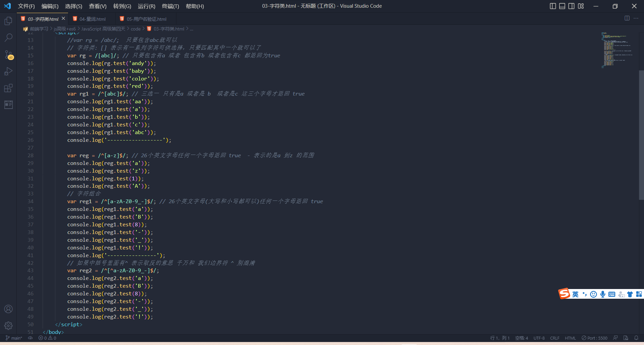Viewport: 644px width, 345px height.
Task: Open the notifications bell icon
Action: click(636, 338)
